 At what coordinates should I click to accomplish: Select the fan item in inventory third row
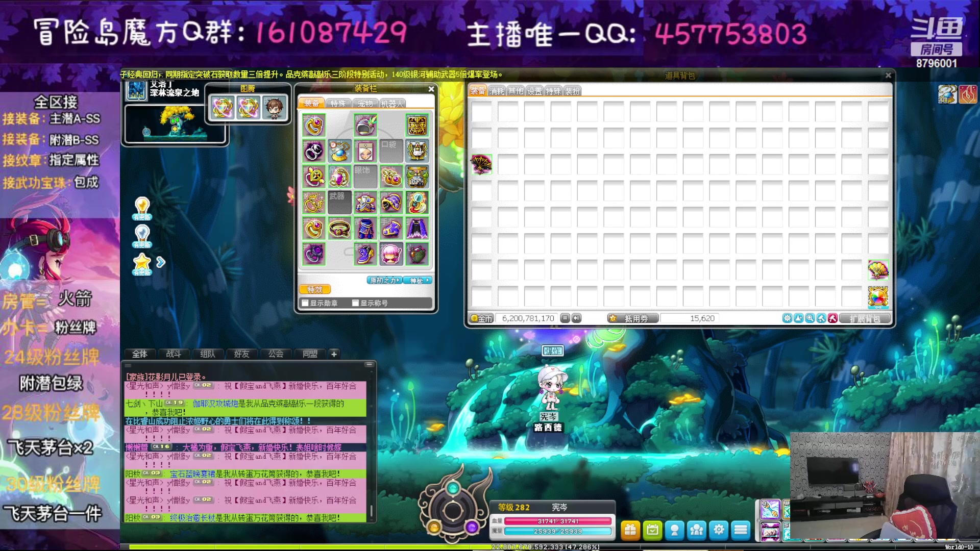[x=481, y=164]
